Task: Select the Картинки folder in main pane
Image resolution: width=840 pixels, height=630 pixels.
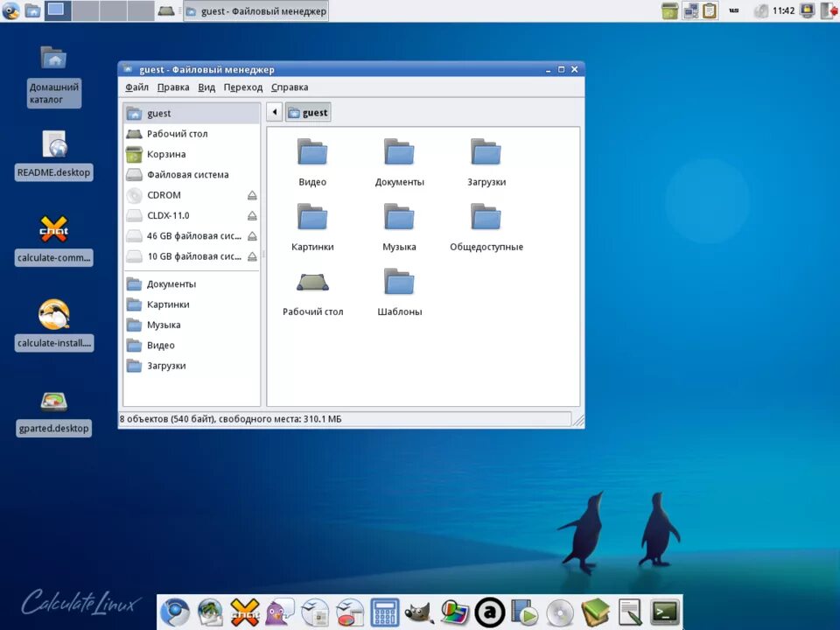Action: [x=312, y=227]
